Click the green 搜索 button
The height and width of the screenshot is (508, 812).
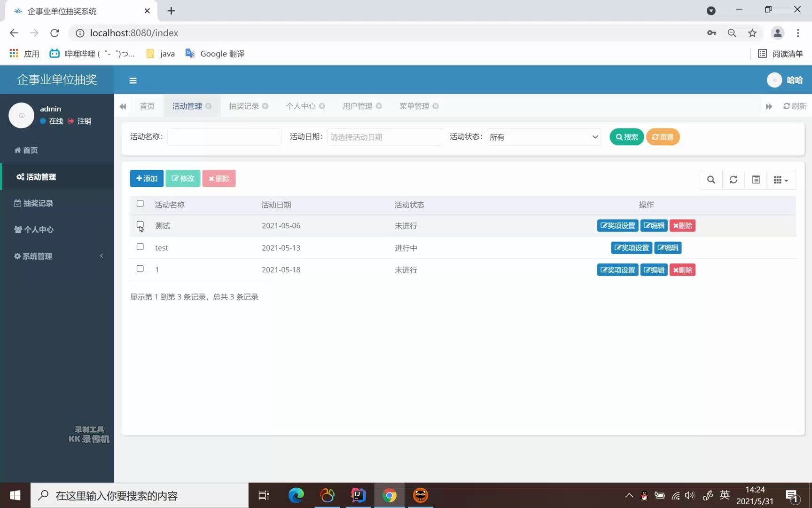click(626, 137)
